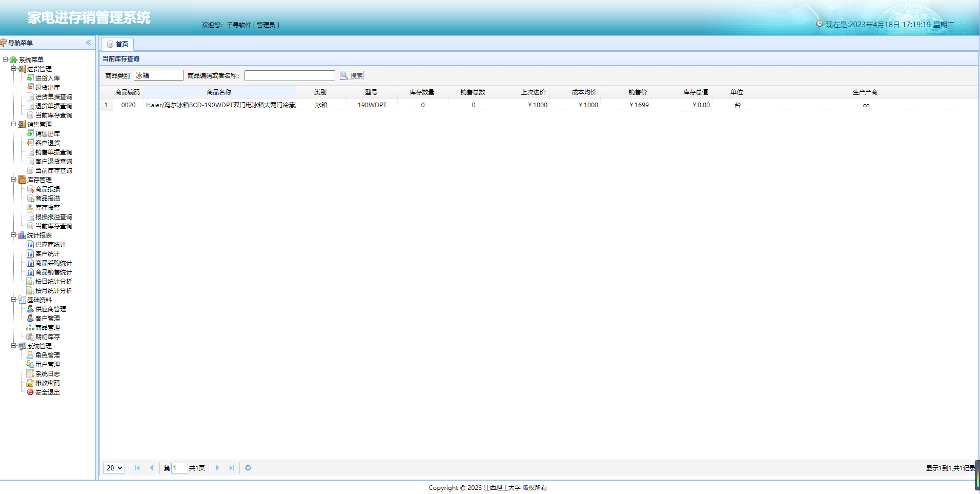
Task: Click the 系统日志 icon
Action: (x=30, y=373)
